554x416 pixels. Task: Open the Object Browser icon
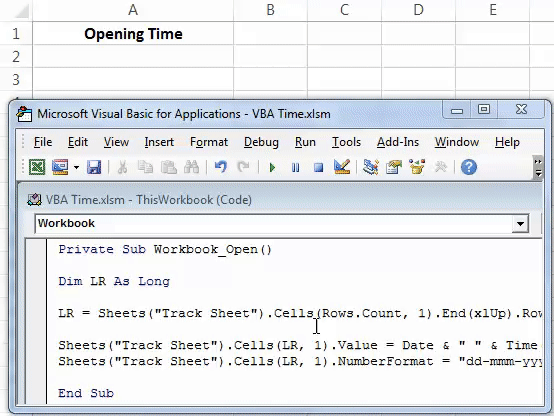(417, 167)
